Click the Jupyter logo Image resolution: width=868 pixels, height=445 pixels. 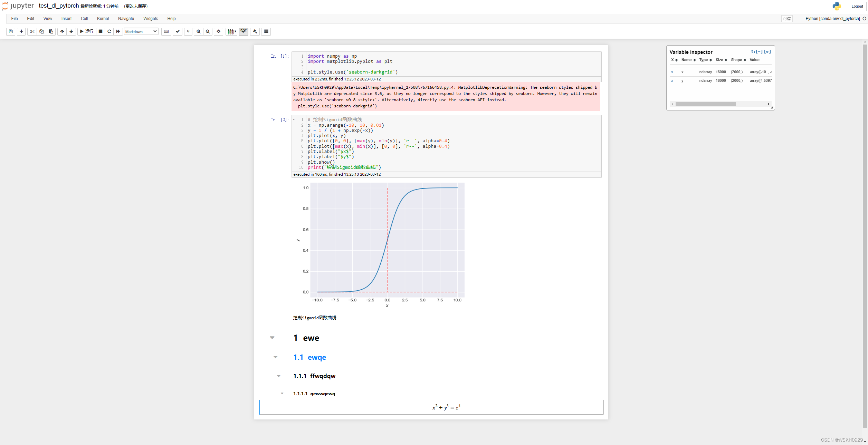[18, 6]
